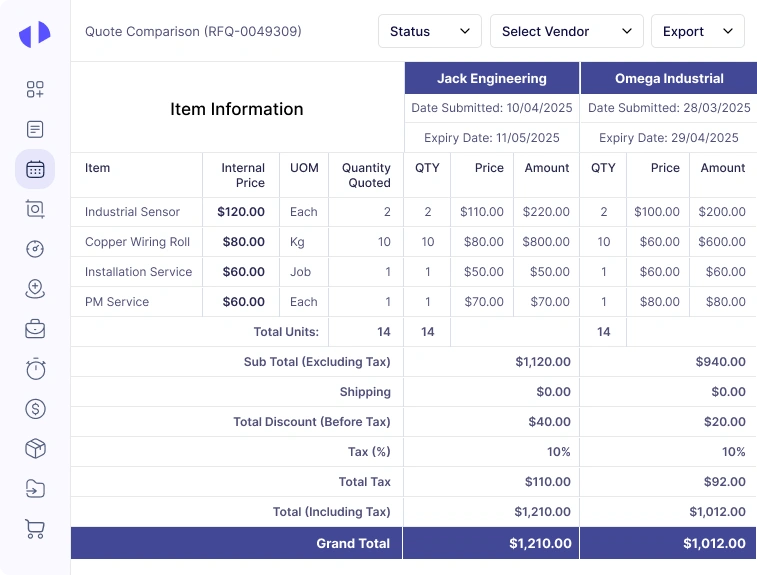
Task: Open the shopping cart sidebar icon
Action: click(x=35, y=529)
